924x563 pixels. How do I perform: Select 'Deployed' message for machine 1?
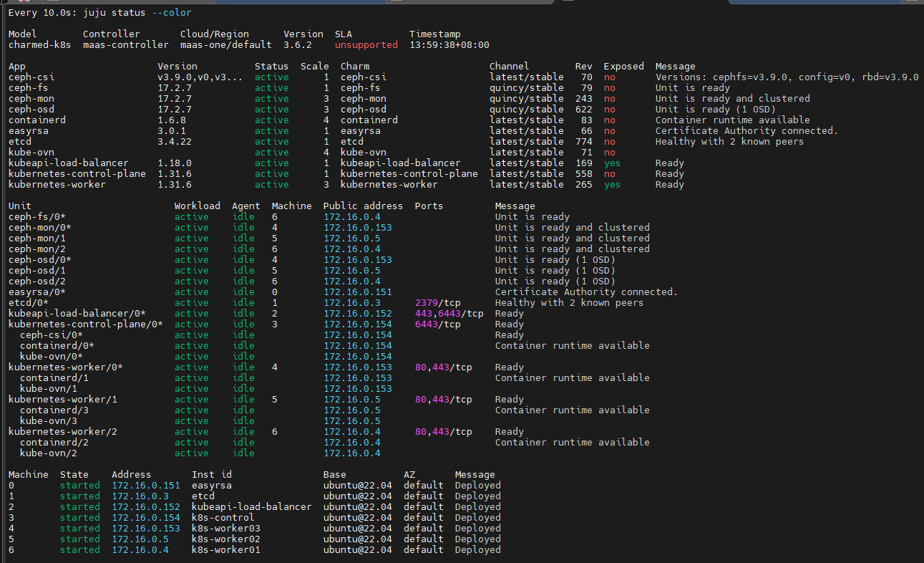tap(477, 496)
